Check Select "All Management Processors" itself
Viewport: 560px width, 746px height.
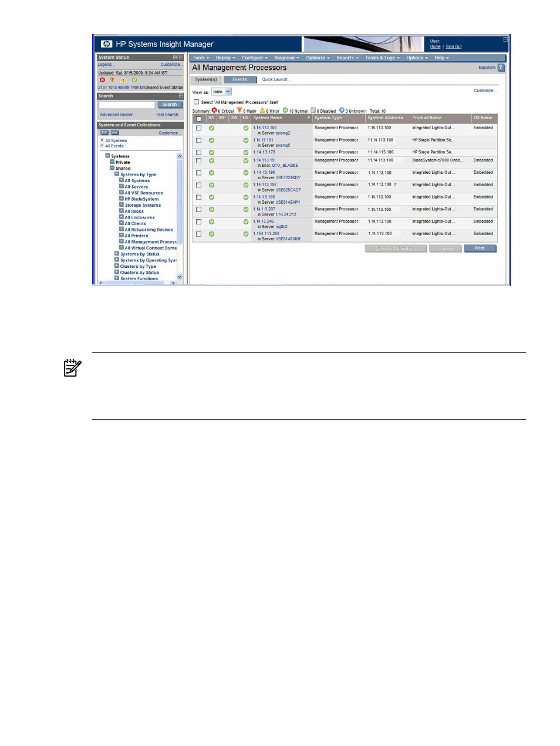pyautogui.click(x=197, y=102)
